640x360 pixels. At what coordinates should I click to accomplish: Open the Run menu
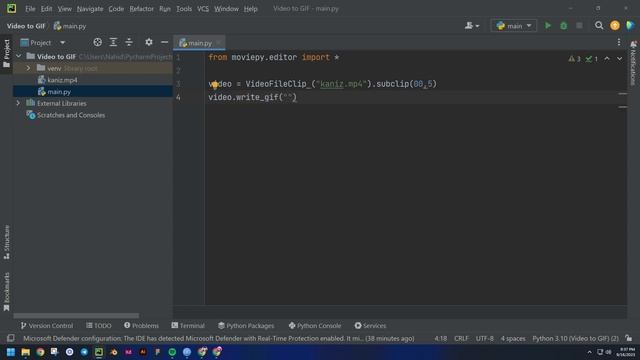pos(165,9)
